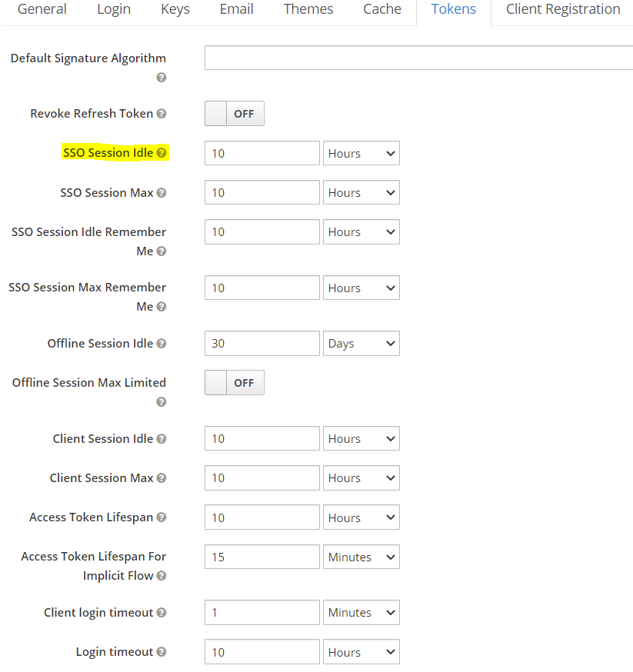Open Client login timeout Minutes dropdown
Screen dimensions: 633x672
[361, 613]
